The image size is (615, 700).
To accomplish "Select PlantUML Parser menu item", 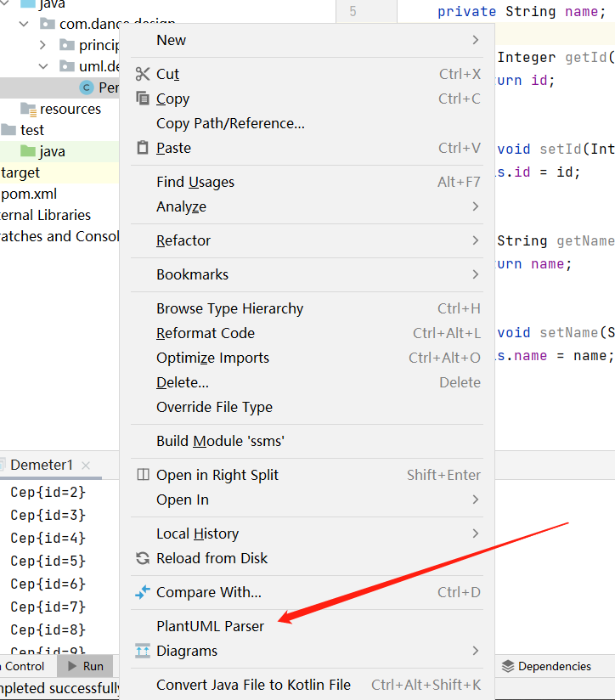I will [307, 626].
